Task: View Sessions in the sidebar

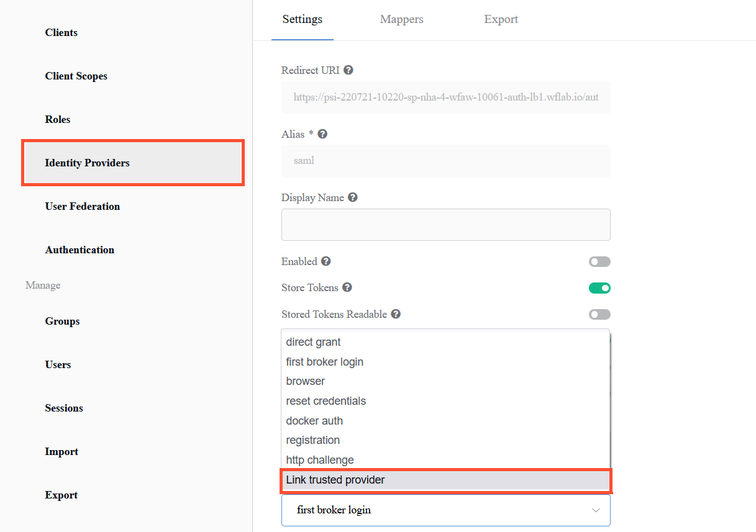Action: pos(64,408)
